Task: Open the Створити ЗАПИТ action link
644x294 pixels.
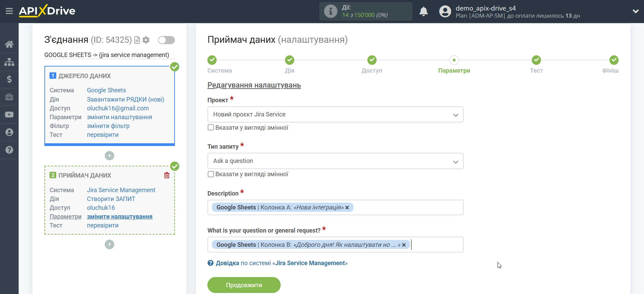Action: click(x=111, y=199)
